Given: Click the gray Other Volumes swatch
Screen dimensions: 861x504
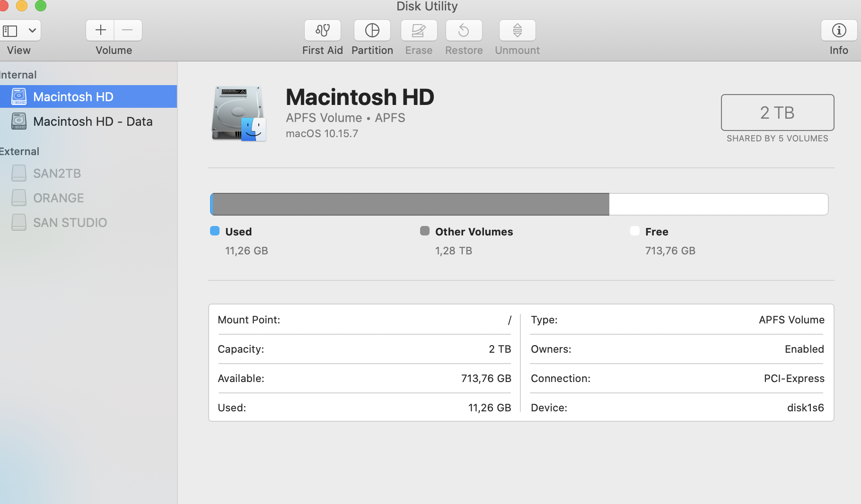Looking at the screenshot, I should pyautogui.click(x=425, y=231).
